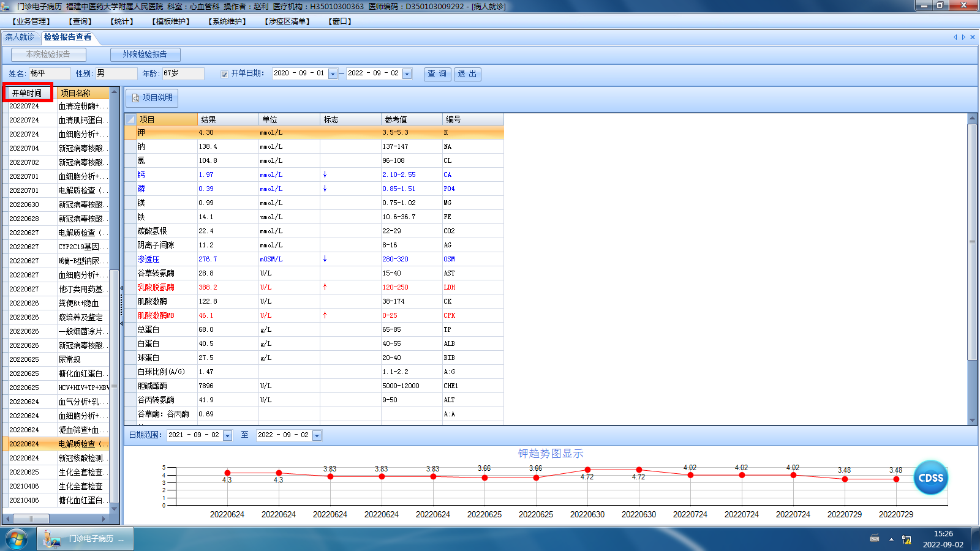Select the 新冠核酸检测 order row
This screenshot has height=551, width=980.
point(56,459)
